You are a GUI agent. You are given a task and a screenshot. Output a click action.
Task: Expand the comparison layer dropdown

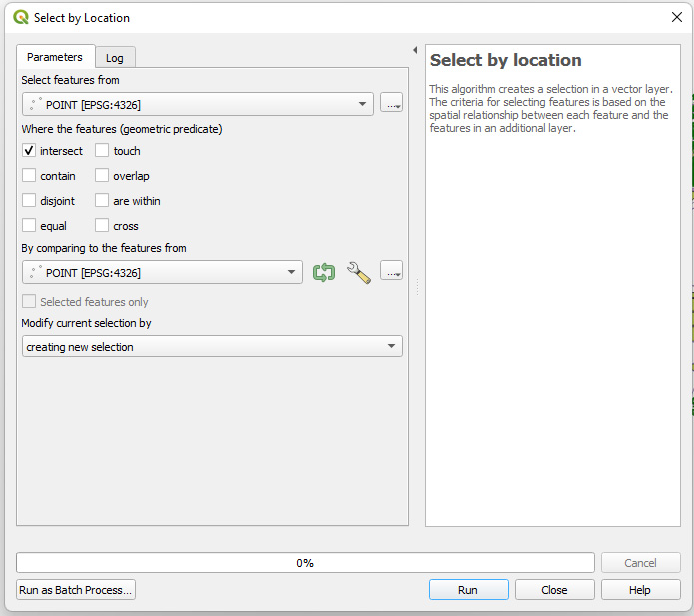coord(162,273)
